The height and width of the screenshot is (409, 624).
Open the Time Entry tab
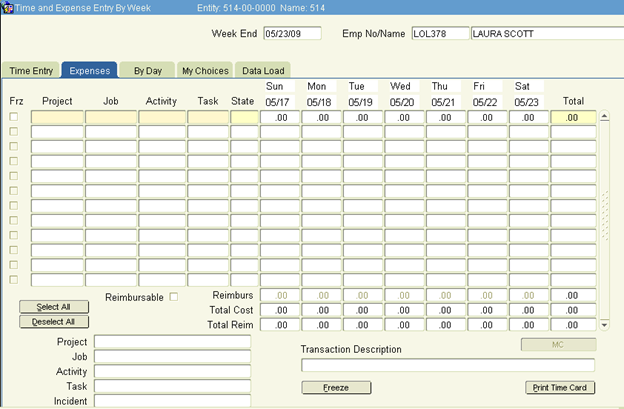(x=31, y=70)
